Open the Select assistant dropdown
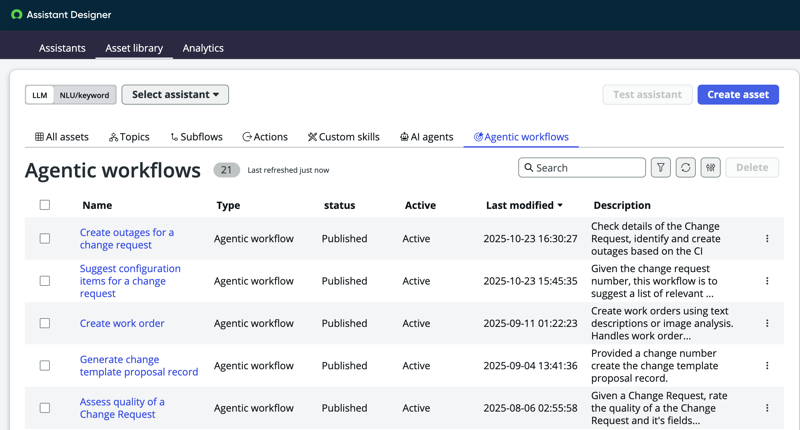The image size is (800, 430). [175, 94]
